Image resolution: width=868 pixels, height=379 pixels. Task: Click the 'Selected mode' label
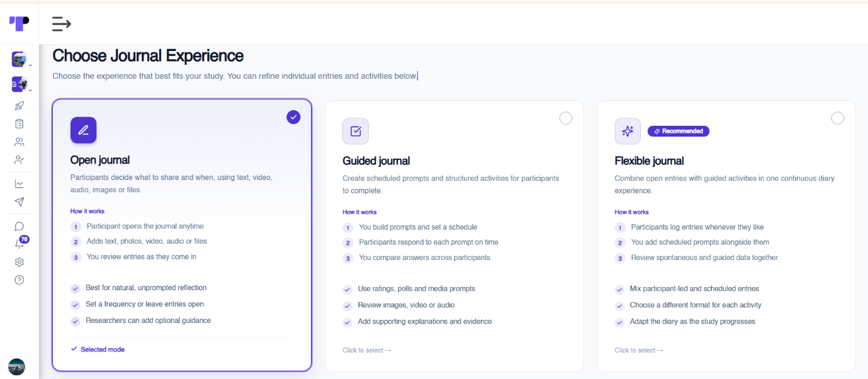[x=103, y=349]
